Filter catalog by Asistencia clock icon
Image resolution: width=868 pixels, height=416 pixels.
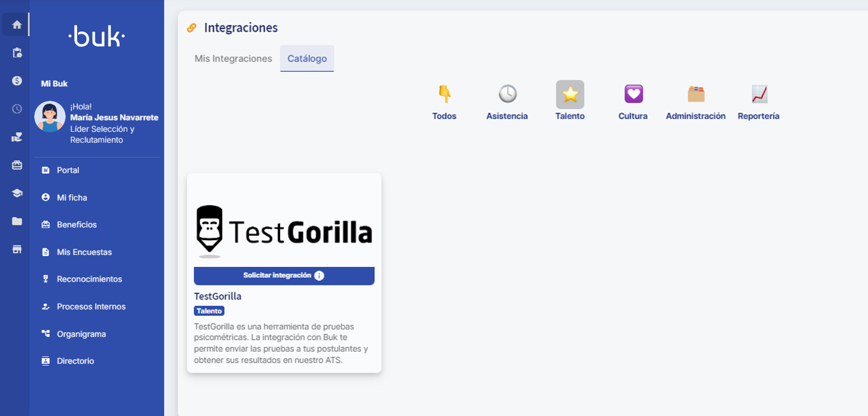click(x=507, y=94)
